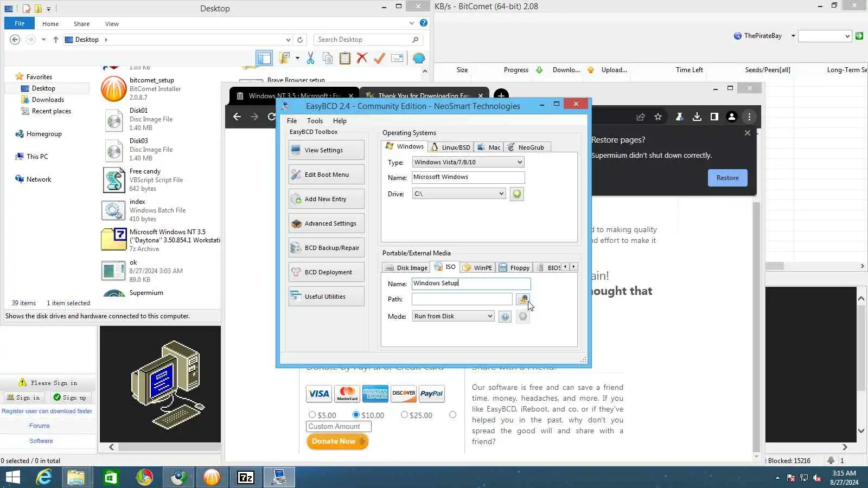
Task: Open View Settings in EasyBCD Toolbox
Action: 327,150
